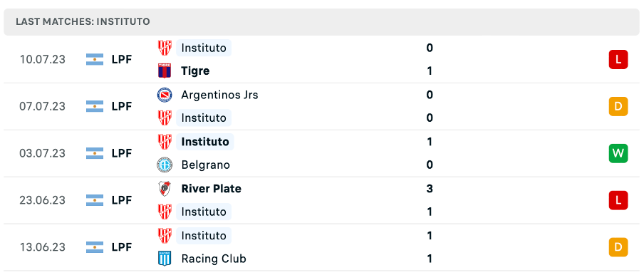The image size is (644, 275).
Task: Click Instituto crest in the 10.07.23 match
Action: click(165, 48)
